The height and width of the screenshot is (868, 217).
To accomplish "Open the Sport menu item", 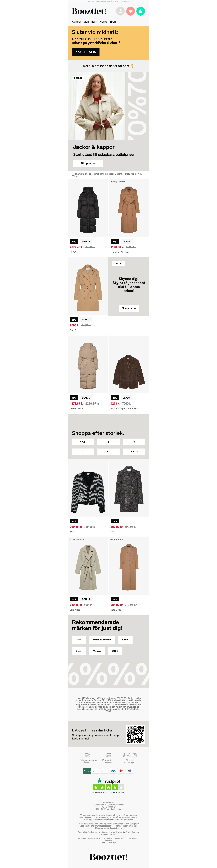I will pyautogui.click(x=112, y=22).
